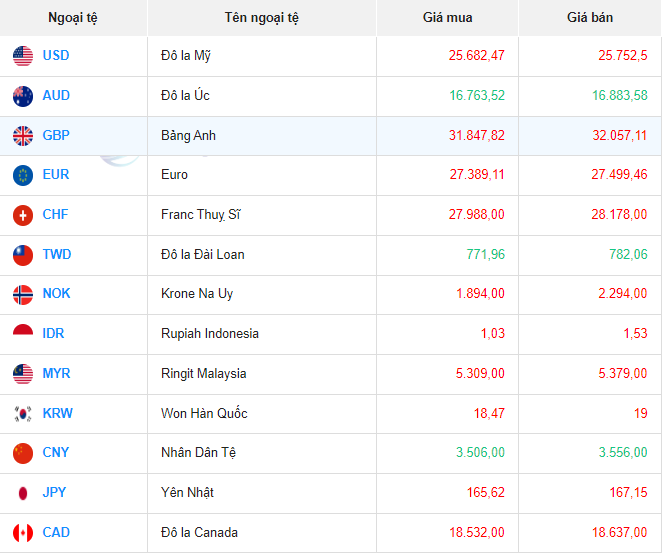Image resolution: width=662 pixels, height=553 pixels.
Task: Click the Taiwan flag icon
Action: (23, 254)
